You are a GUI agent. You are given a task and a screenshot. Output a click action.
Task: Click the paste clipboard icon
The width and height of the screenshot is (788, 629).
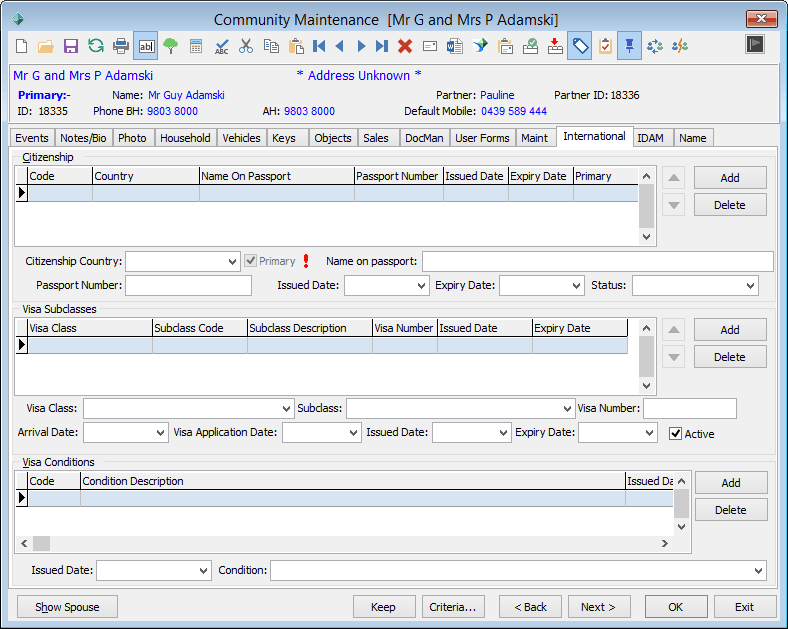[297, 46]
